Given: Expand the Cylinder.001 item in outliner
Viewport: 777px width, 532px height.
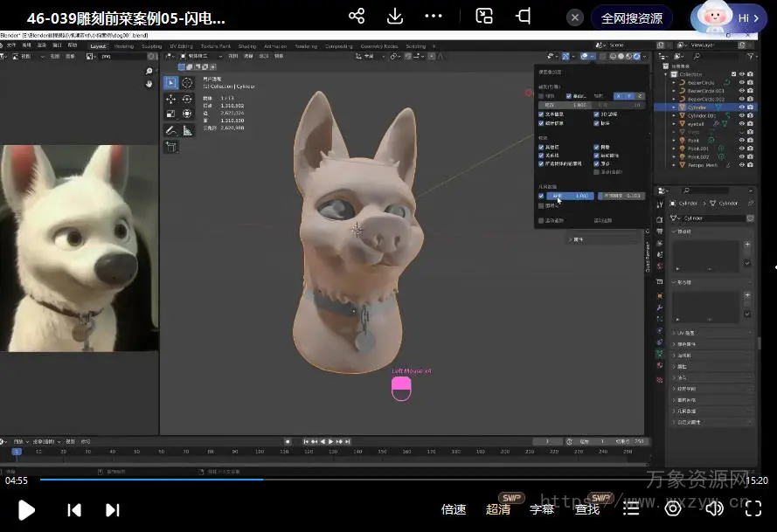Looking at the screenshot, I should (674, 115).
